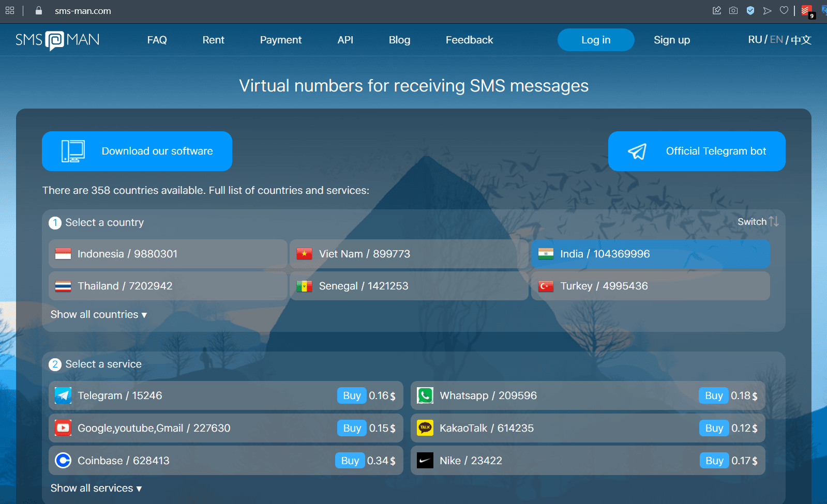Switch language to Chinese 中文
This screenshot has height=504, width=827.
[801, 40]
